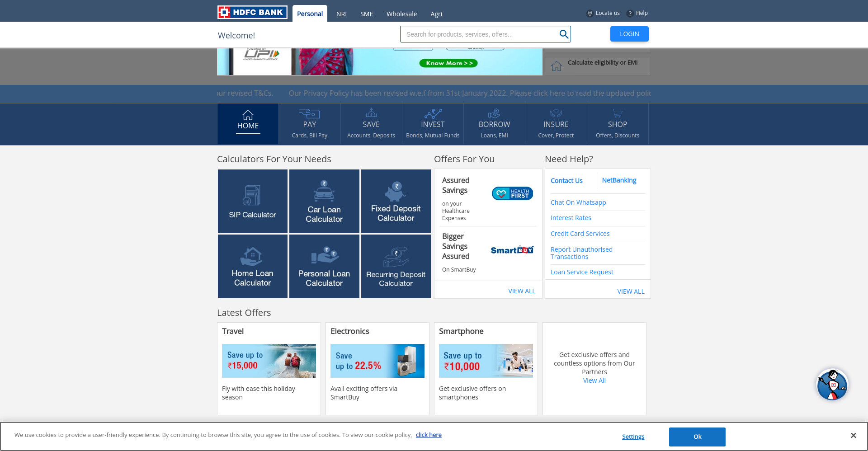868x451 pixels.
Task: Click the SHOP cart icon
Action: click(618, 113)
